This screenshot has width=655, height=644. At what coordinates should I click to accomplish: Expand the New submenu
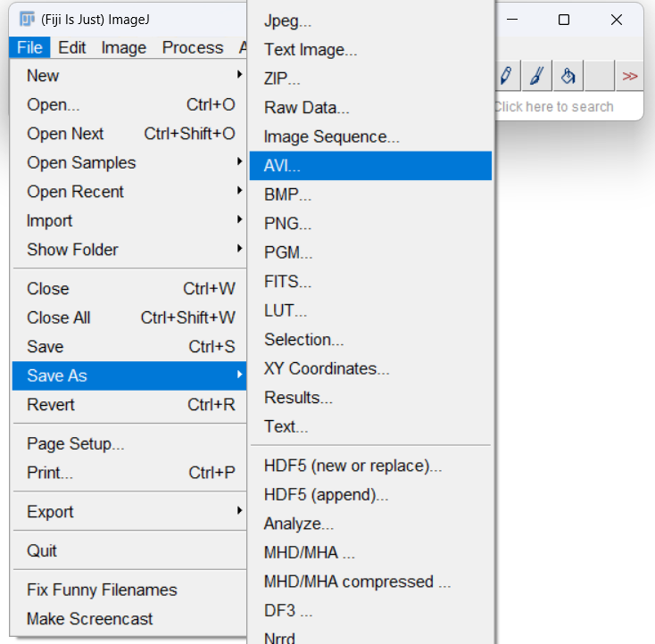coord(129,76)
